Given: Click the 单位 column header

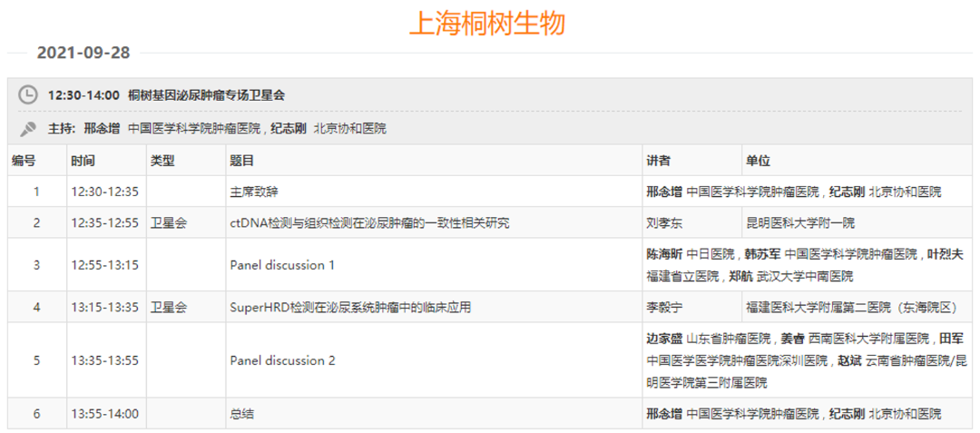Looking at the screenshot, I should click(x=758, y=161).
